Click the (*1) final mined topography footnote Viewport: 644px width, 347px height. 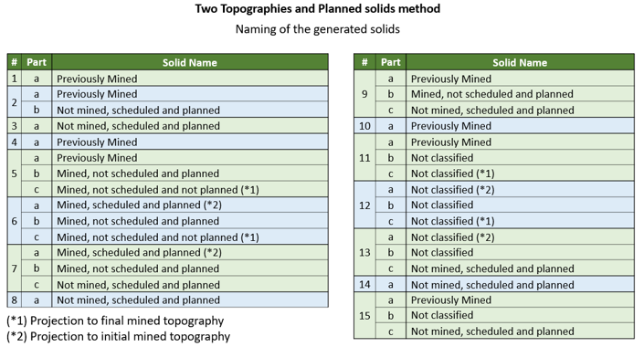115,321
